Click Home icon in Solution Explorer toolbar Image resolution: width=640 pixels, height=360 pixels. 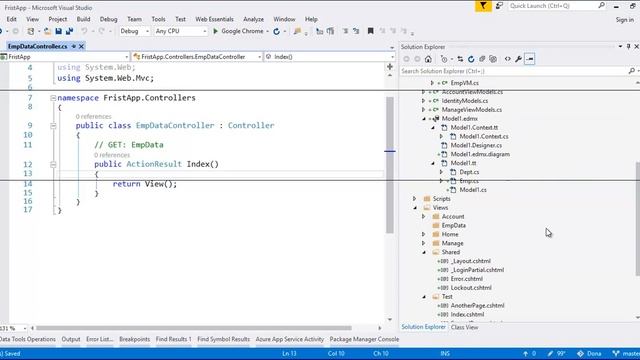click(x=428, y=59)
